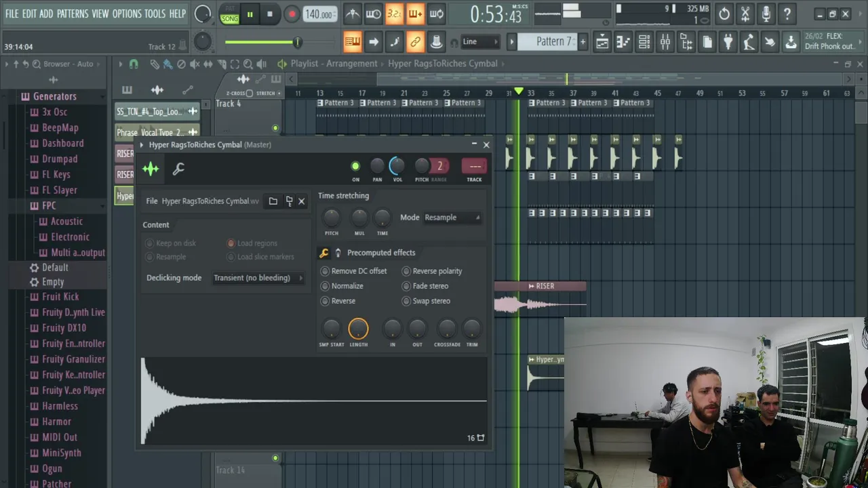This screenshot has width=868, height=488.
Task: Select the playlist Delete tool
Action: (181, 64)
